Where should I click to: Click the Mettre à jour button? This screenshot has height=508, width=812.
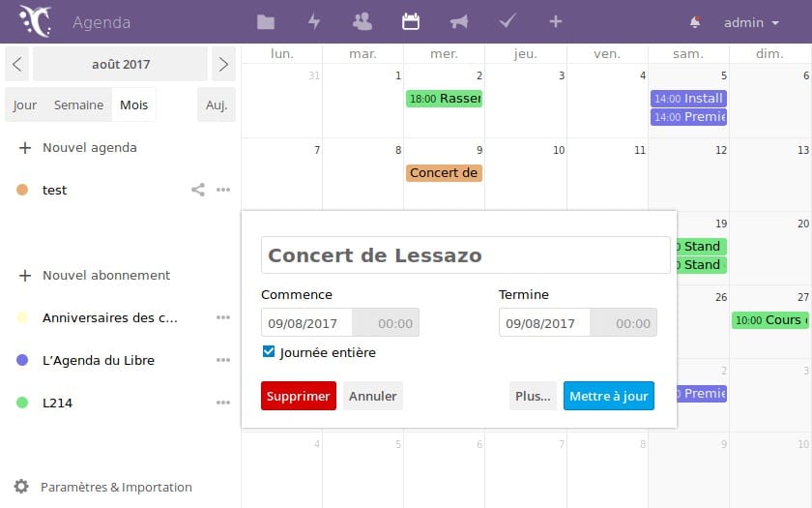pyautogui.click(x=608, y=396)
